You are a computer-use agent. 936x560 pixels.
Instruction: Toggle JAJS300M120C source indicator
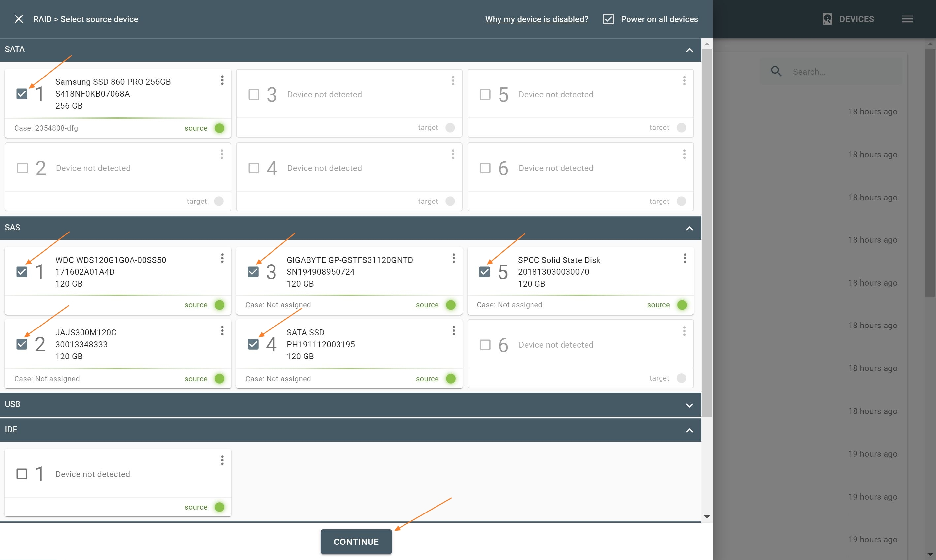point(220,379)
